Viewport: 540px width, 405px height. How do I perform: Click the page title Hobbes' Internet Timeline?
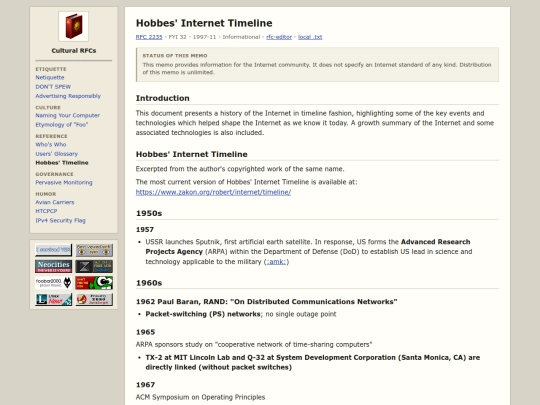pyautogui.click(x=204, y=23)
